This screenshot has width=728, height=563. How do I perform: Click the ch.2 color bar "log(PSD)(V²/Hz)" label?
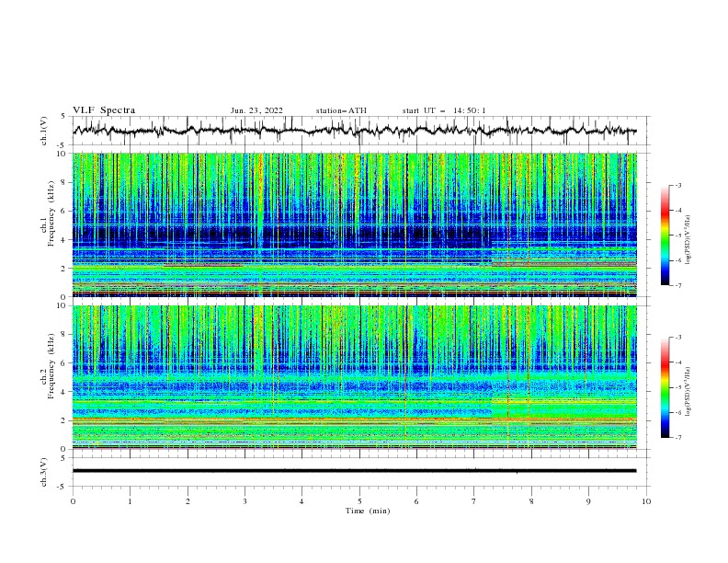click(688, 391)
